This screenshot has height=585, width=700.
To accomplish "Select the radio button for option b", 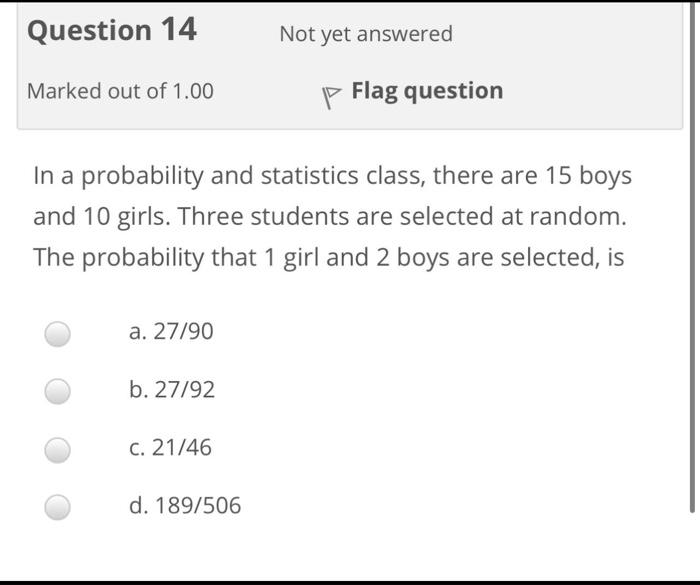I will pyautogui.click(x=58, y=392).
